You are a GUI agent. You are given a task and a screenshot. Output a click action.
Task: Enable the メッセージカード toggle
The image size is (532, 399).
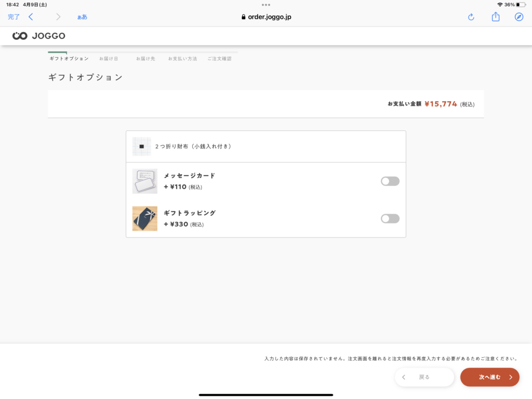(x=390, y=181)
